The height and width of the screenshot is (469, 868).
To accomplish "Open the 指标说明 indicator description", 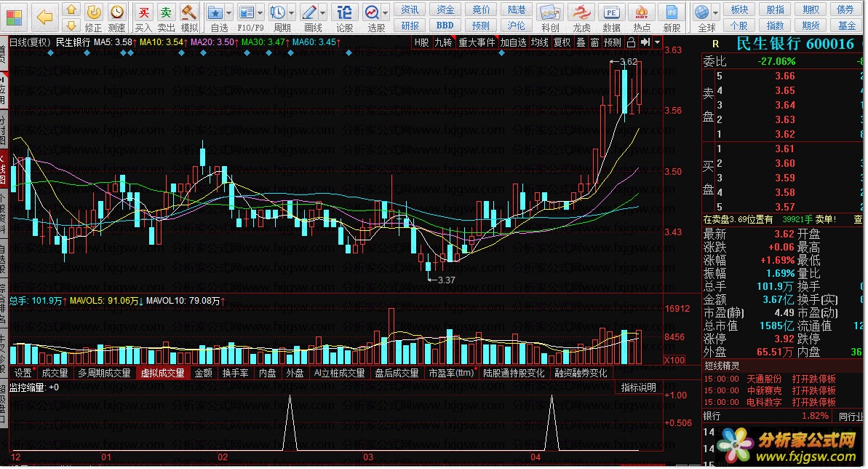I will [638, 387].
